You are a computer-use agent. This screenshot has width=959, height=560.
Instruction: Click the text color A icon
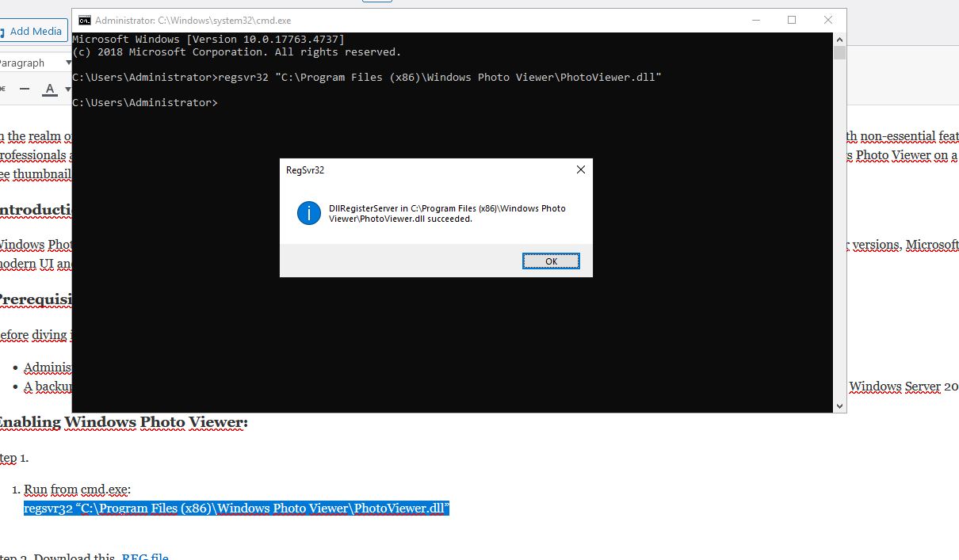[x=50, y=89]
